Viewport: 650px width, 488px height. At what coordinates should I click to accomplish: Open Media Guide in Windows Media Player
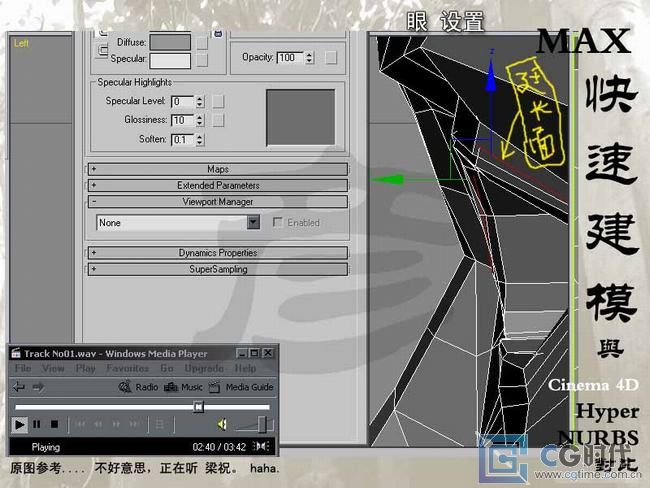241,387
